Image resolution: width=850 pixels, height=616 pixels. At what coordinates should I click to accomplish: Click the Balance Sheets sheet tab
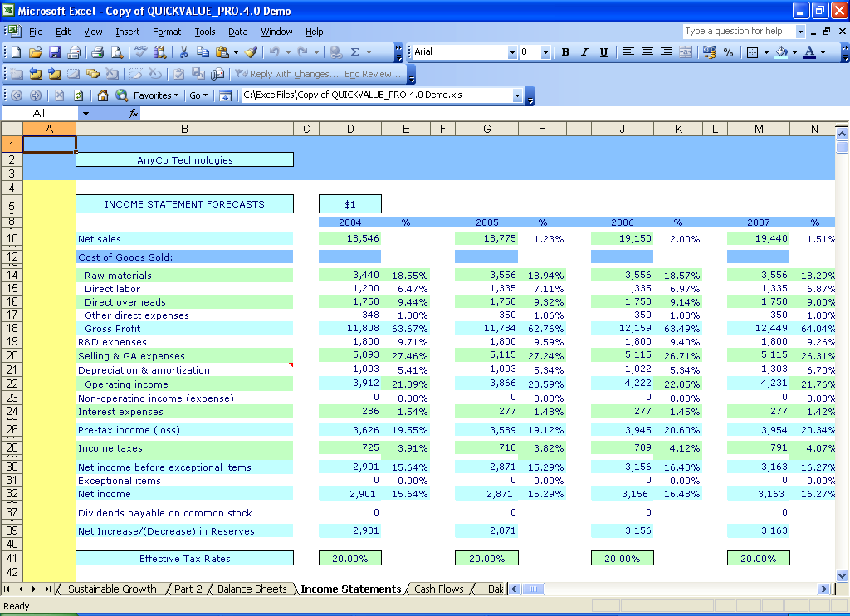pos(252,589)
